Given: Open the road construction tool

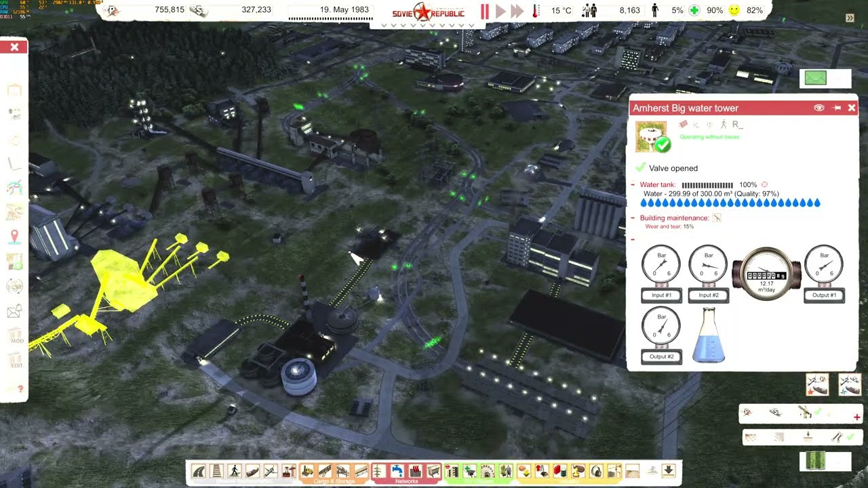Looking at the screenshot, I should coord(199,470).
